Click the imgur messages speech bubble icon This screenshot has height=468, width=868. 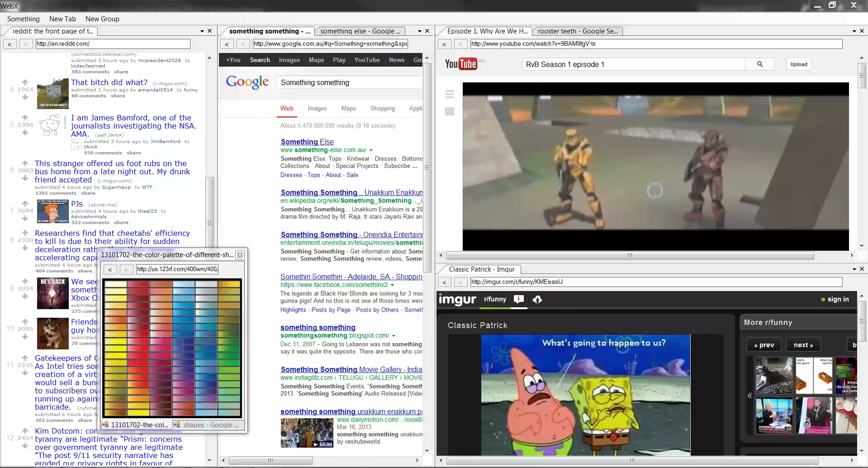pyautogui.click(x=519, y=299)
